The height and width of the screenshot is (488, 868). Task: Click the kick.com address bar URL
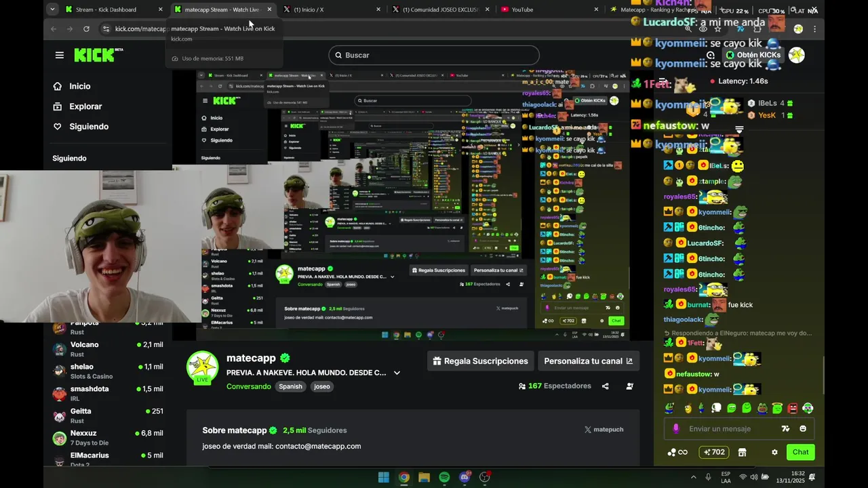click(x=141, y=28)
